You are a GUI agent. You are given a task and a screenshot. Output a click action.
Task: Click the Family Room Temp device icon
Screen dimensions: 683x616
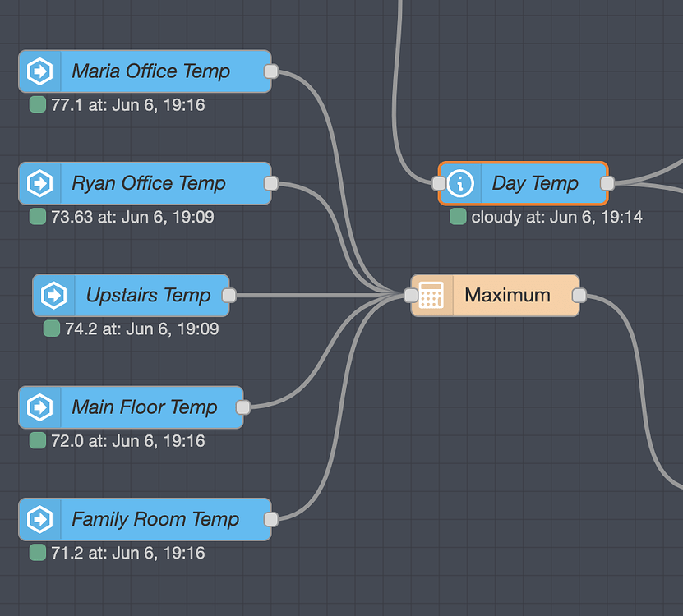point(39,519)
